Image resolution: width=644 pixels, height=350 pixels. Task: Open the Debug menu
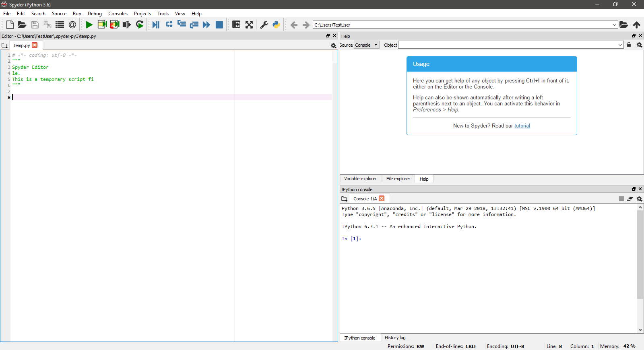pos(95,14)
